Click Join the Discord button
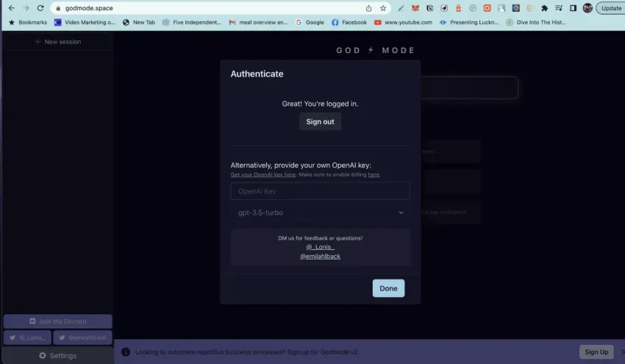Viewport: 625px width, 364px height. (x=58, y=321)
